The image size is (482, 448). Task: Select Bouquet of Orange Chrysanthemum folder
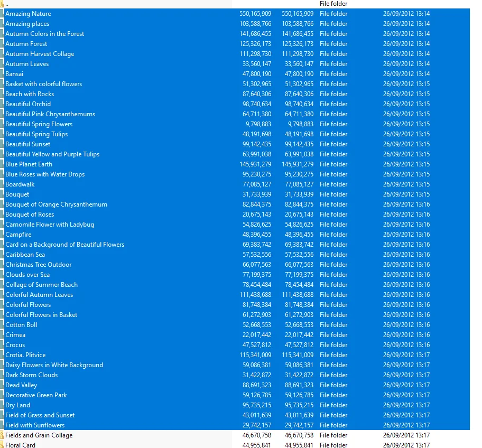point(56,204)
